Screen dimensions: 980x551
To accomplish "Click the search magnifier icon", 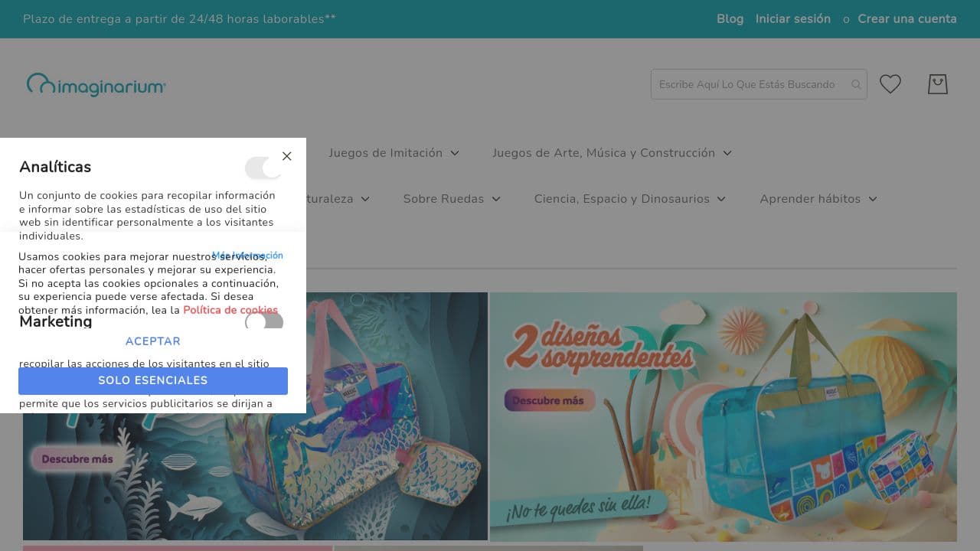I will 855,84.
